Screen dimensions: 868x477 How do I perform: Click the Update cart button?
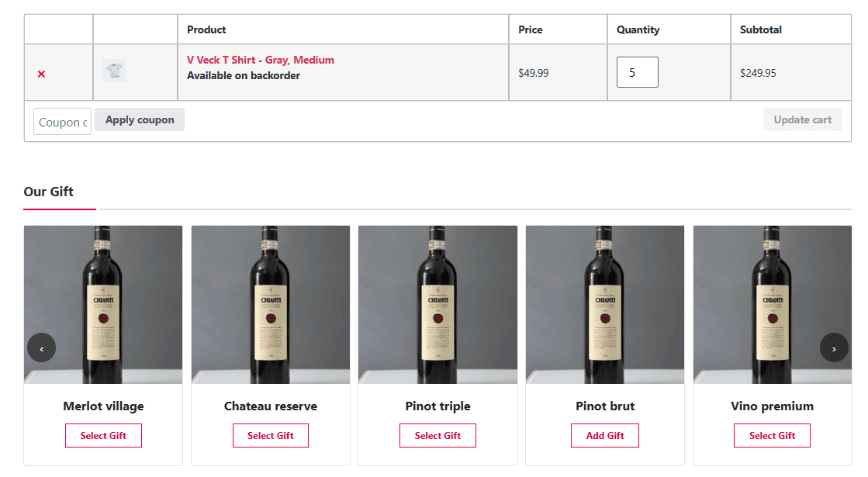click(x=802, y=119)
